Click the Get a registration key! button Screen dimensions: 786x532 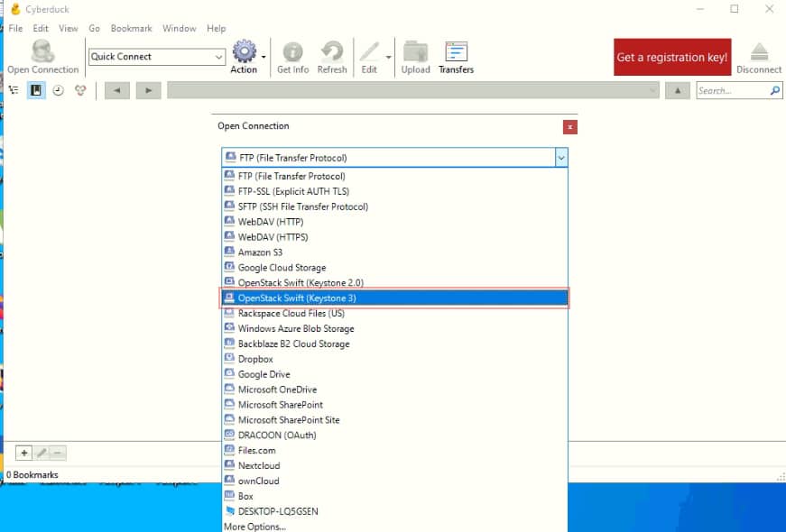click(x=671, y=57)
